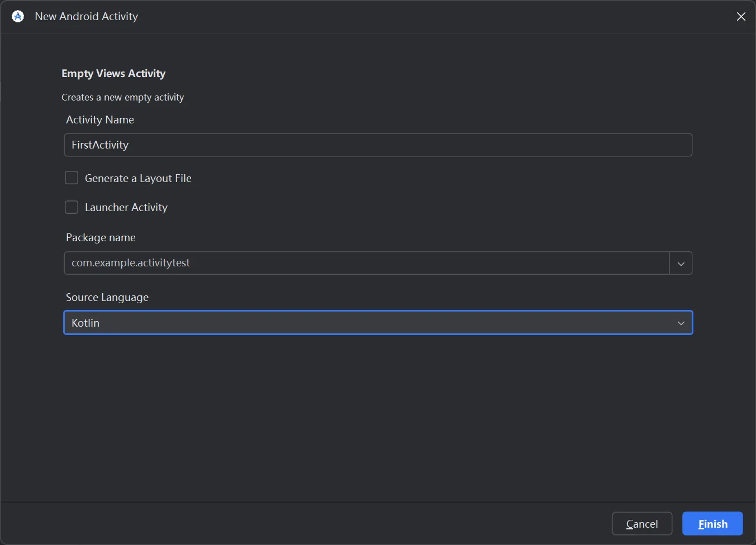Image resolution: width=756 pixels, height=545 pixels.
Task: Click Finish to create the activity
Action: (x=712, y=524)
